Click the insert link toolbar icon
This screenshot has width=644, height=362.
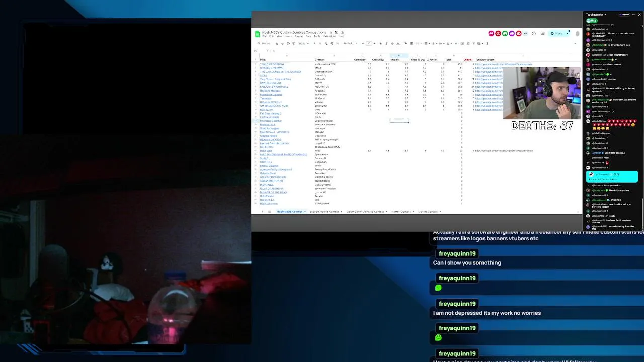[457, 43]
